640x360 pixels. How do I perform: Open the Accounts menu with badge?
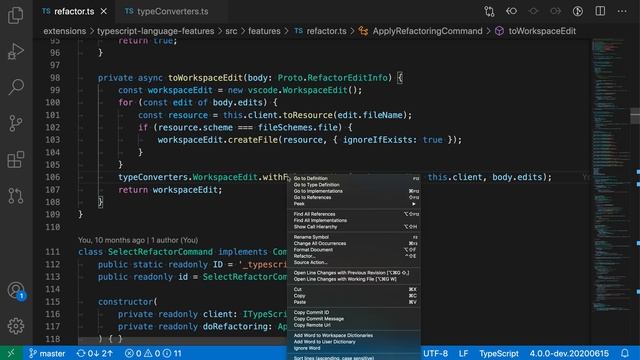coord(16,290)
